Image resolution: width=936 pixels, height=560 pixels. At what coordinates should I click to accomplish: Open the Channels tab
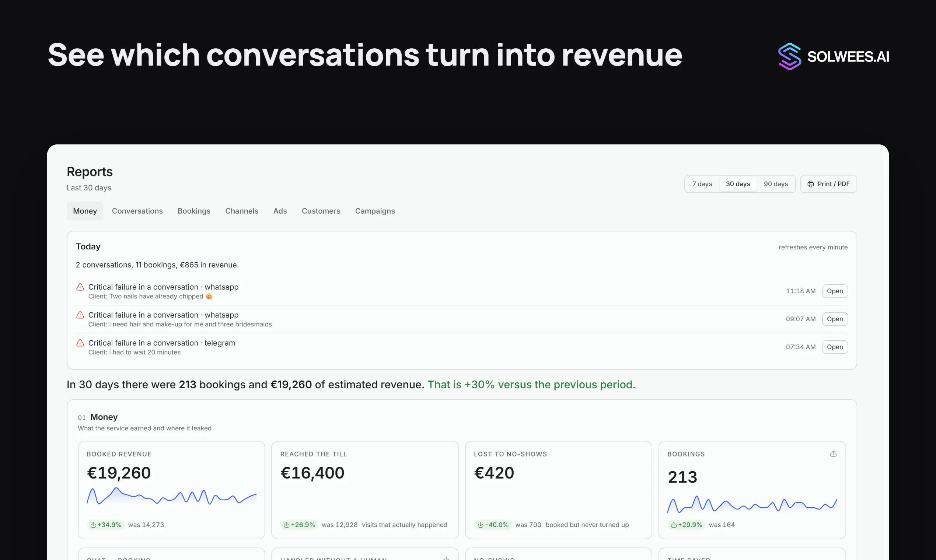(x=242, y=211)
